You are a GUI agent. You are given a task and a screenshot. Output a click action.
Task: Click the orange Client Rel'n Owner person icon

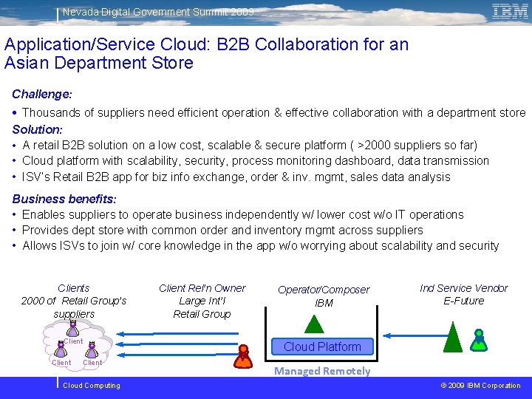[x=243, y=356]
